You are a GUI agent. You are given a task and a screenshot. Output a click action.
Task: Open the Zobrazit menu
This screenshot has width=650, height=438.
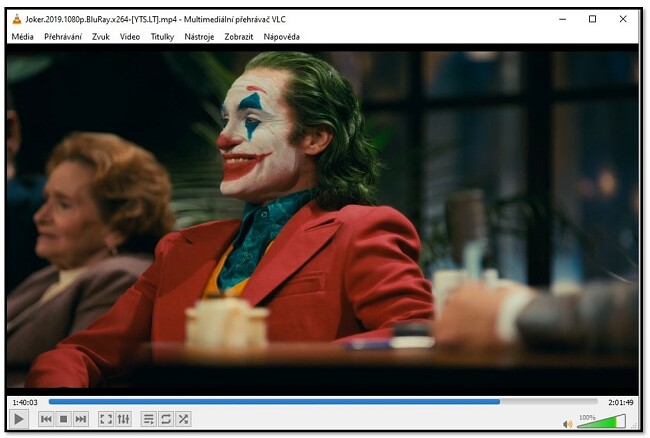(239, 36)
